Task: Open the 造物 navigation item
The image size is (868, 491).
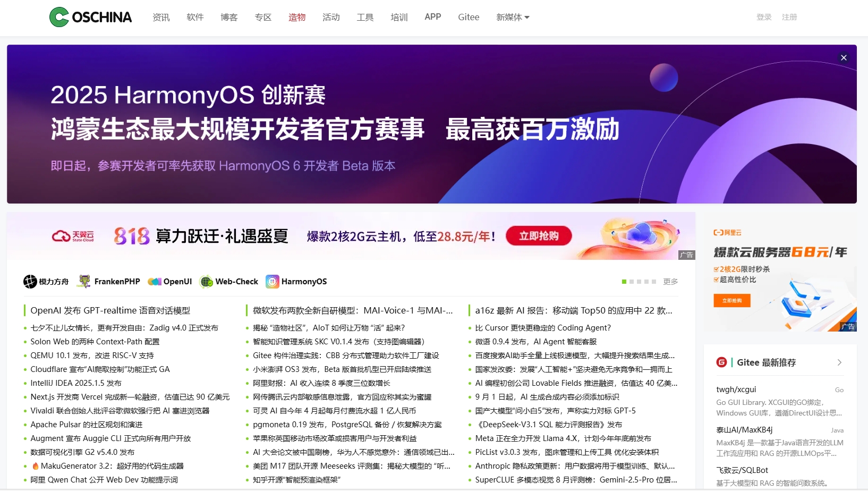Action: [x=297, y=17]
